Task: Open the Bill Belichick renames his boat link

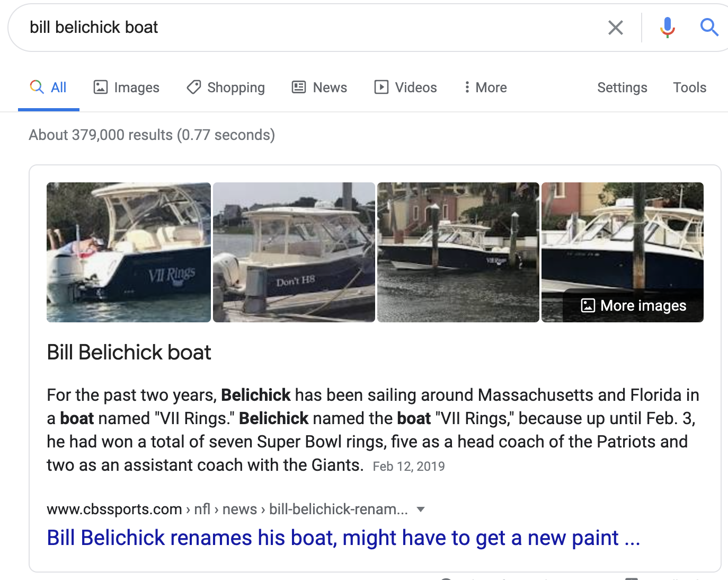Action: click(343, 538)
